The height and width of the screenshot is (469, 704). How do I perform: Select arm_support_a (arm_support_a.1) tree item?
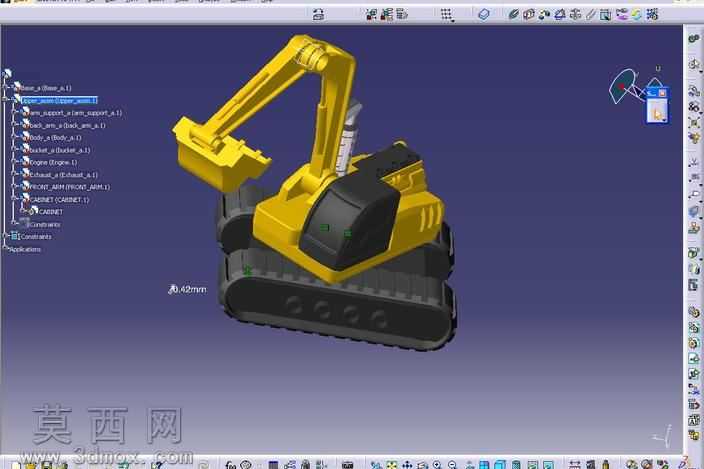(x=75, y=113)
